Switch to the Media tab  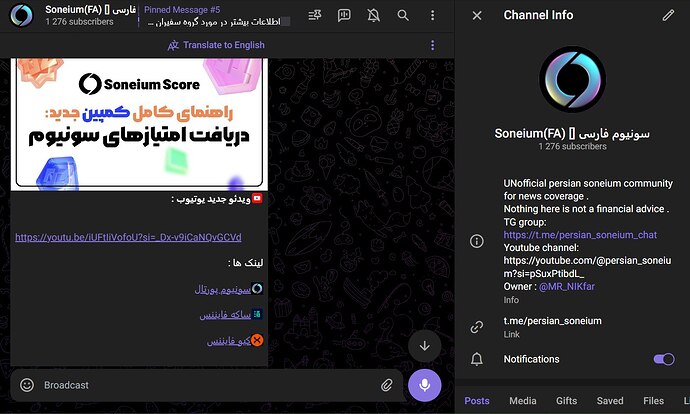522,401
